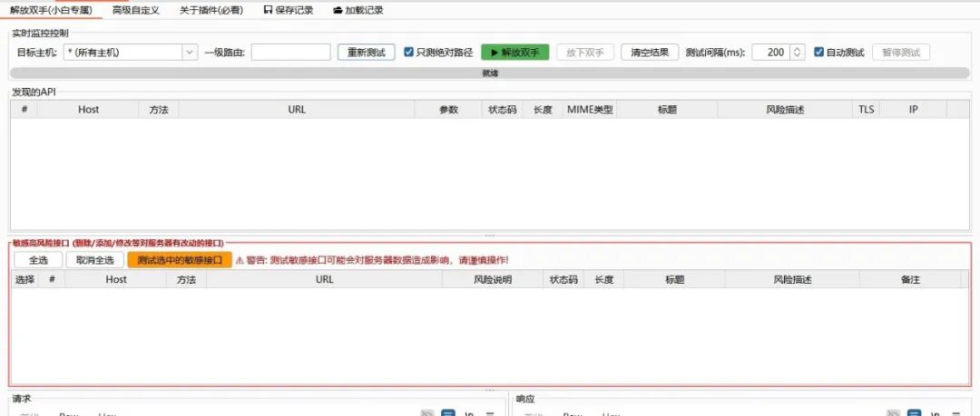Click 风险描述 header in sensitive interface table
This screenshot has height=416, width=980.
[792, 279]
